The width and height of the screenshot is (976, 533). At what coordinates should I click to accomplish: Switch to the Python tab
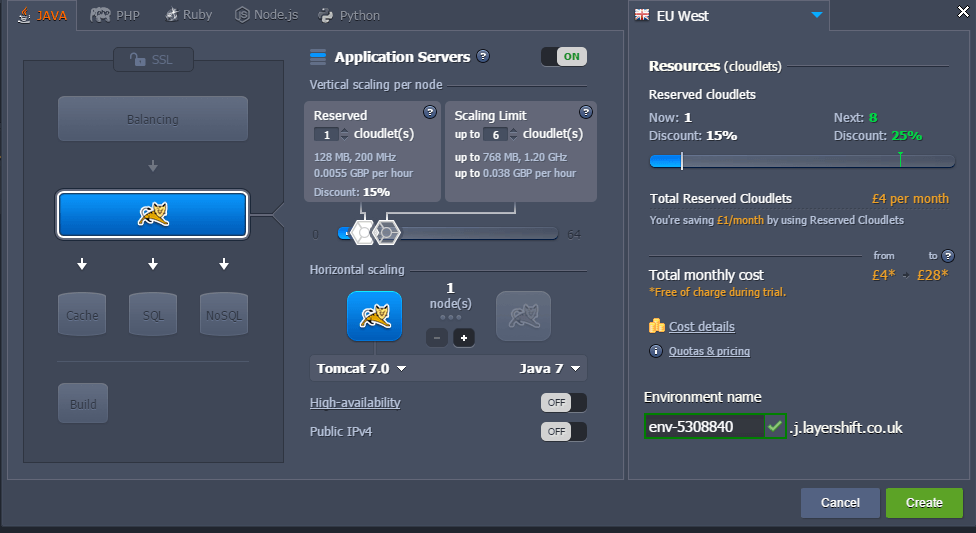pos(349,15)
